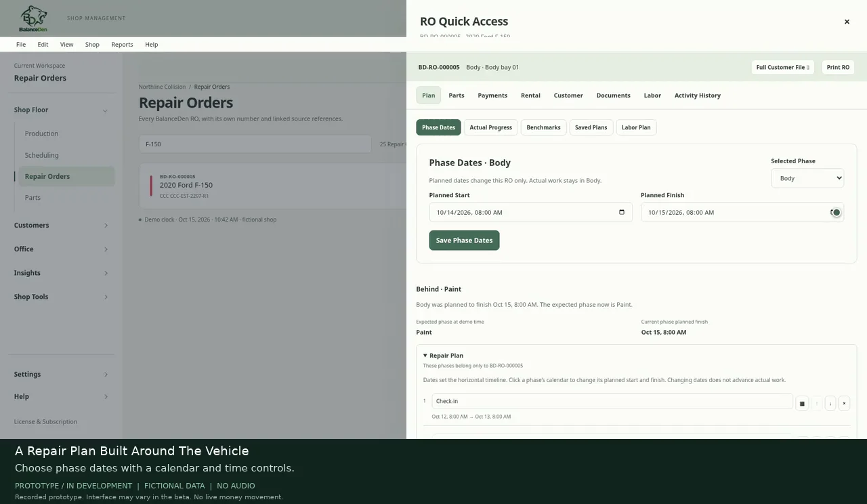Switch to the Documents tab
Image resolution: width=867 pixels, height=504 pixels.
[x=614, y=96]
